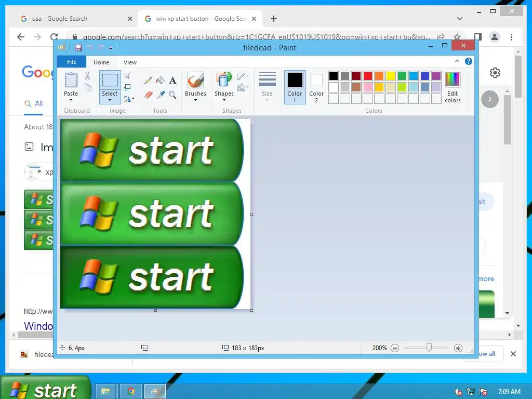This screenshot has height=399, width=532.
Task: Select Color 2 background box
Action: 316,87
